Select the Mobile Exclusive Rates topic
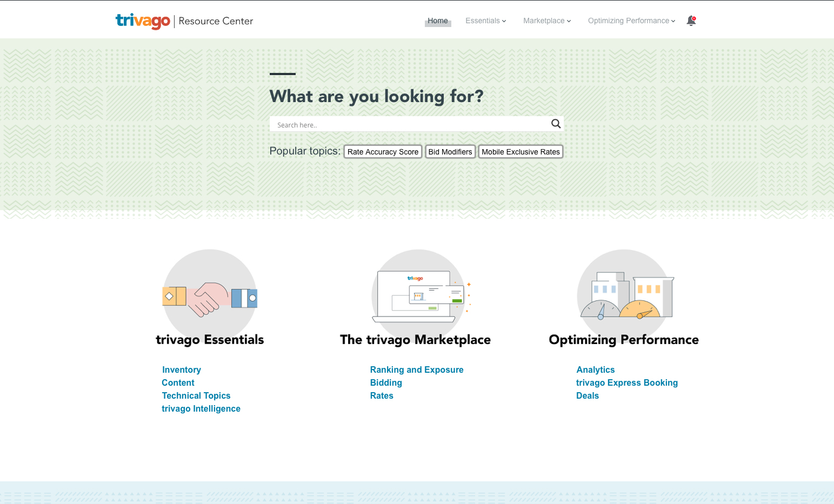The image size is (834, 504). [521, 152]
